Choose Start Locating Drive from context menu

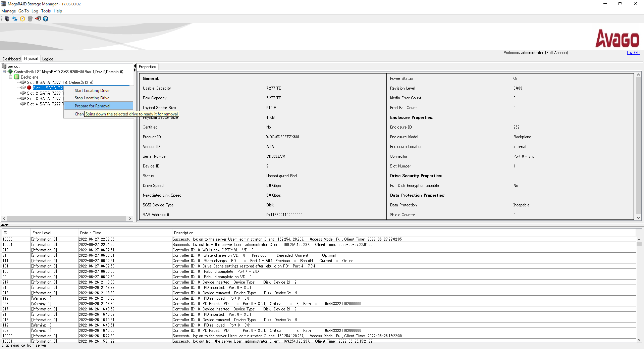[99, 91]
